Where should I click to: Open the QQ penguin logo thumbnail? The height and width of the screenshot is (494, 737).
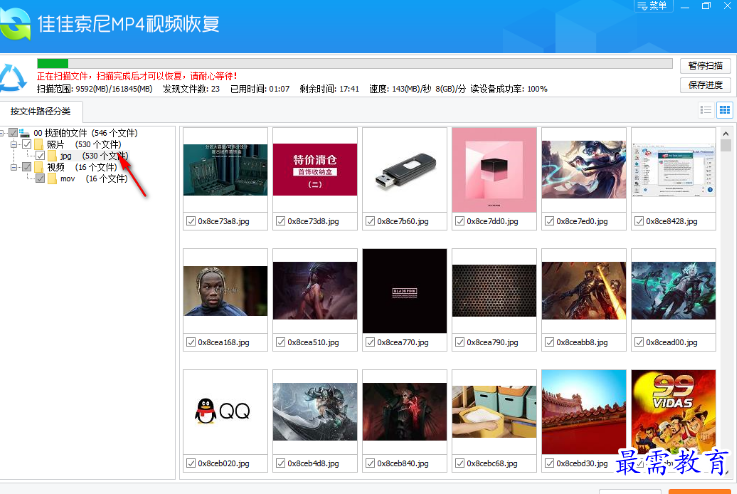coord(225,411)
